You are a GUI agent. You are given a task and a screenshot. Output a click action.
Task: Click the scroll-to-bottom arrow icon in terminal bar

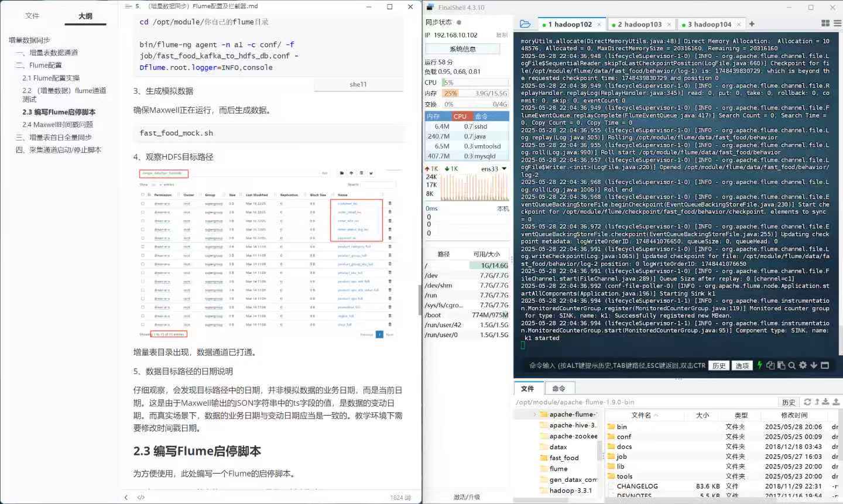[814, 365]
